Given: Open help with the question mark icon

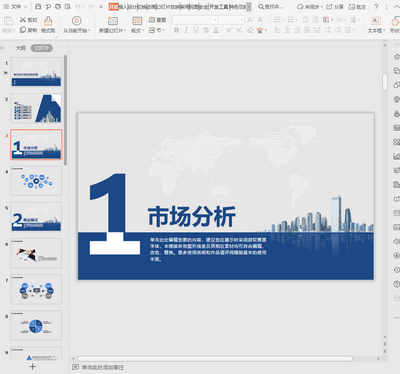Looking at the screenshot, I should (x=376, y=7).
